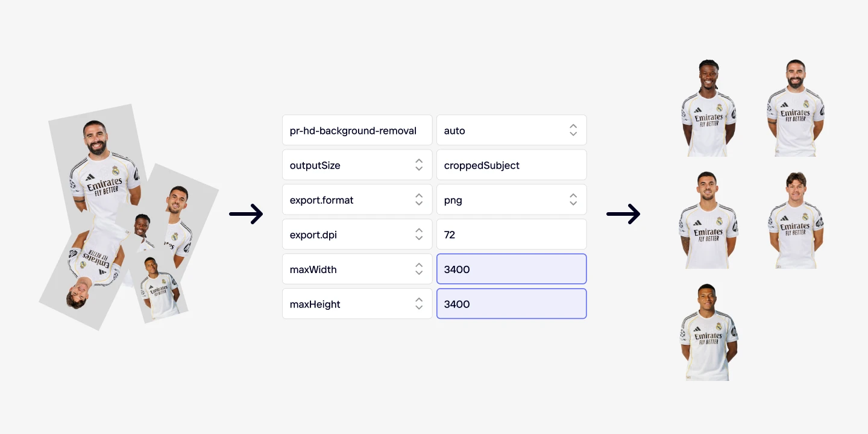The image size is (868, 434).
Task: Expand the export.format parameter selector
Action: point(418,200)
